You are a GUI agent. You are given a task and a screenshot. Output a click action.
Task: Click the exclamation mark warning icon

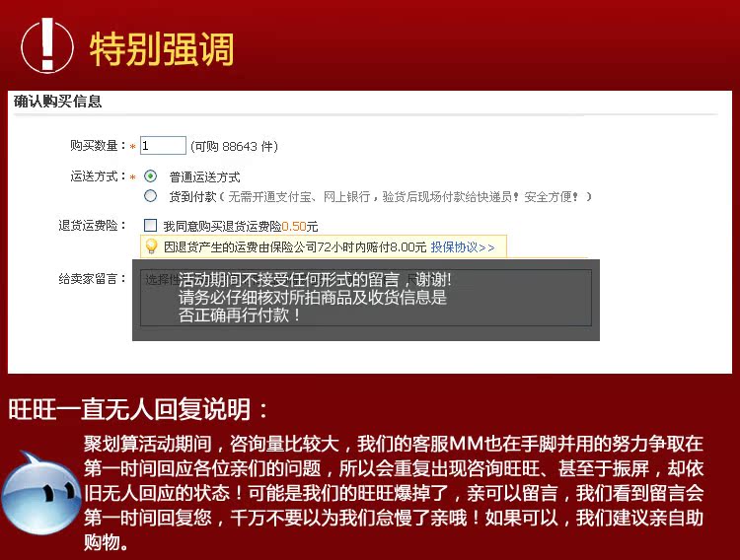pyautogui.click(x=46, y=44)
